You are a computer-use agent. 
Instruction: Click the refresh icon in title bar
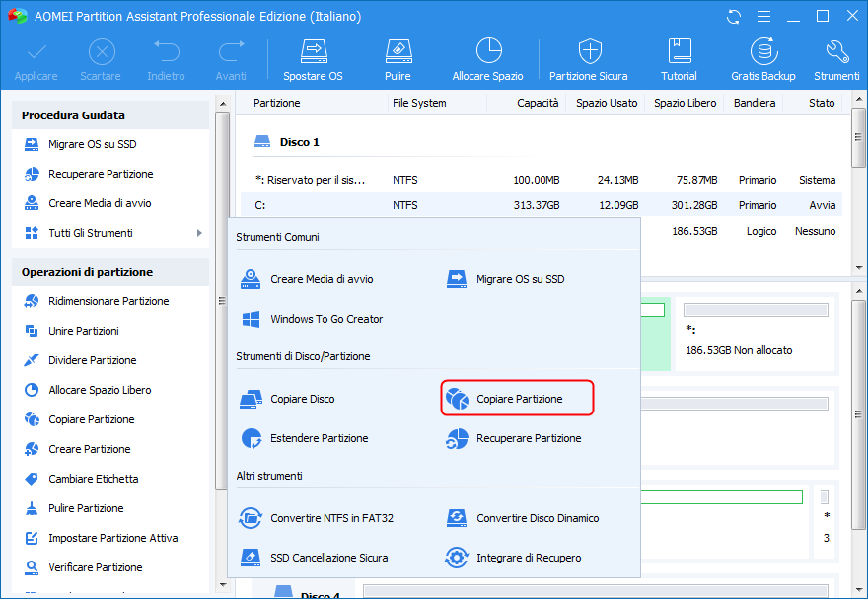point(733,17)
